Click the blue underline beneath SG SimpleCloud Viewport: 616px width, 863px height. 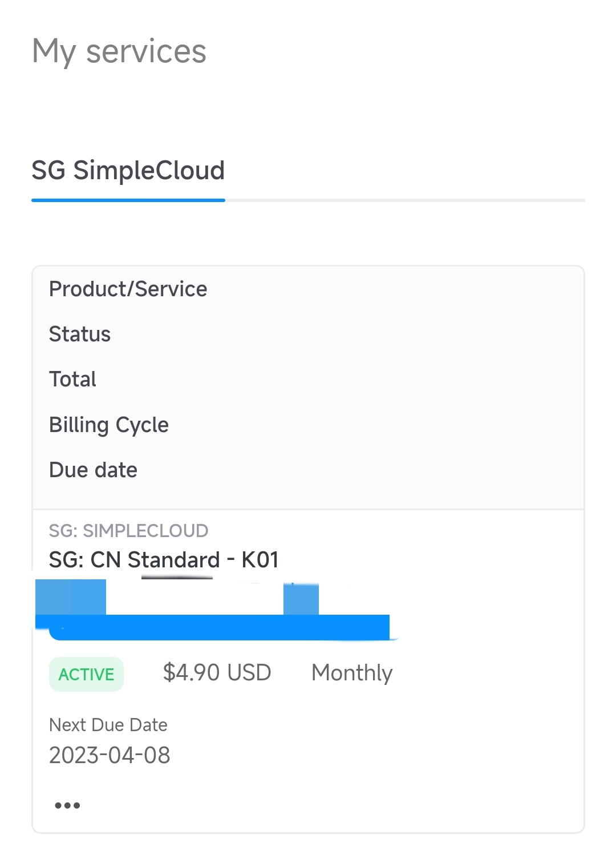[x=128, y=200]
